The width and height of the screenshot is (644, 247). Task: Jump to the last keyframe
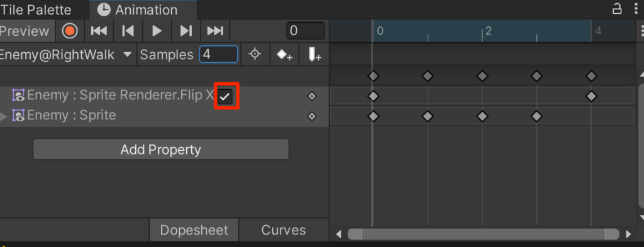tap(215, 31)
